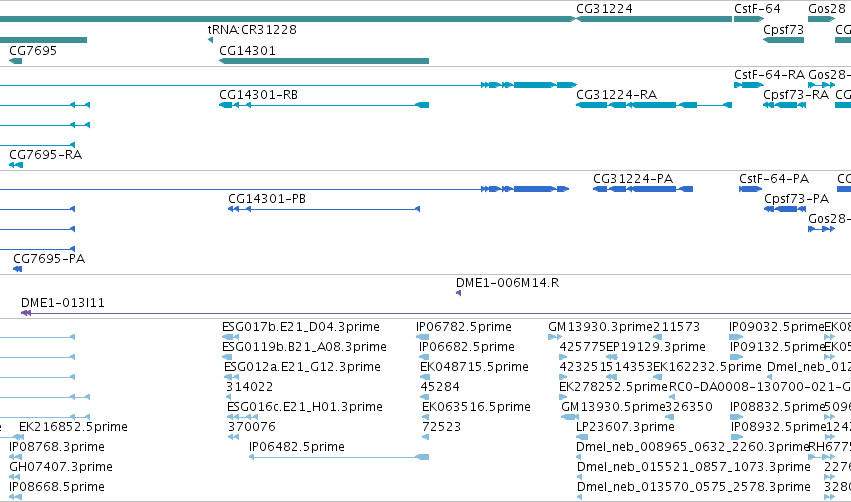Click the EP19129.3prime text label
Image resolution: width=851 pixels, height=502 pixels.
coord(656,347)
